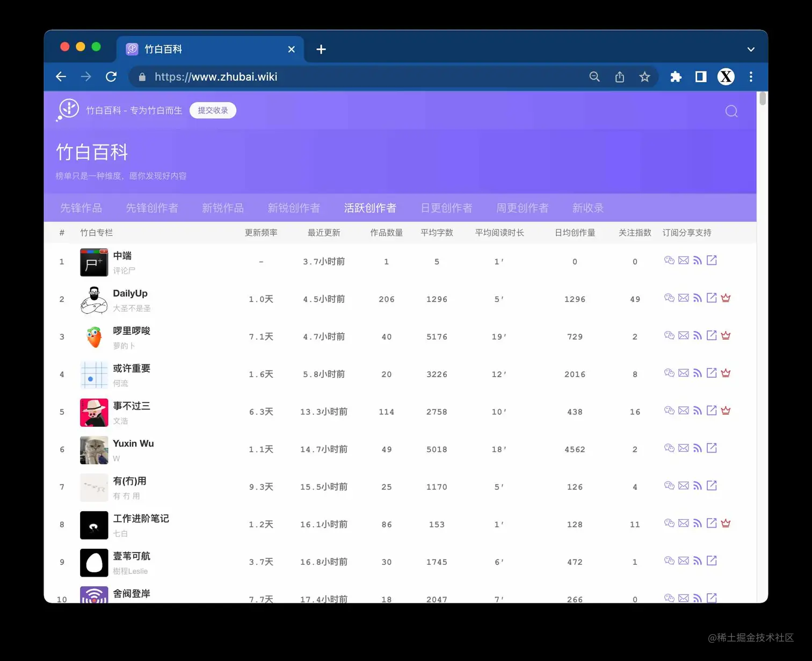Open a new browser tab with plus
The image size is (812, 661).
pos(321,49)
